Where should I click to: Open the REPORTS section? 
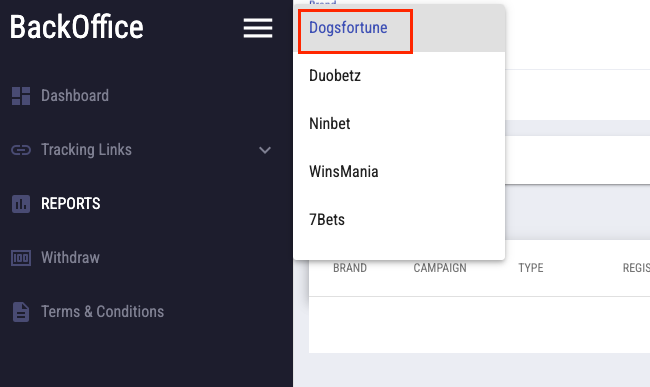(70, 204)
